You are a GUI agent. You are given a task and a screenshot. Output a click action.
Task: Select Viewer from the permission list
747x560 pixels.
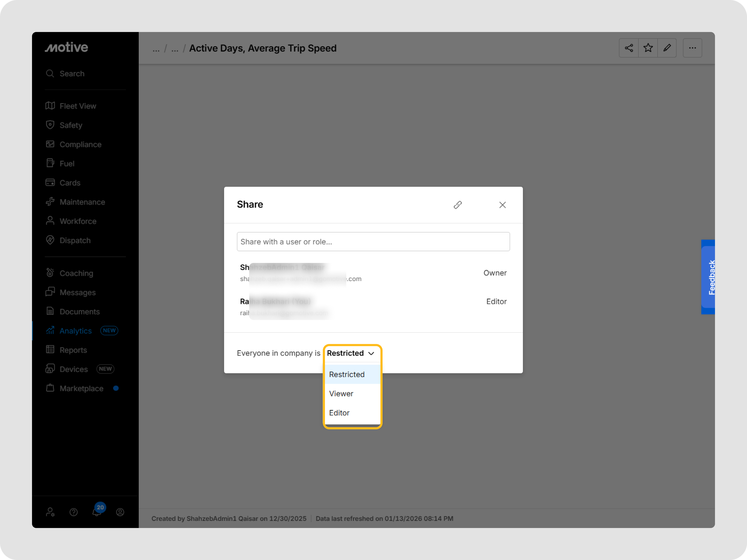tap(341, 393)
